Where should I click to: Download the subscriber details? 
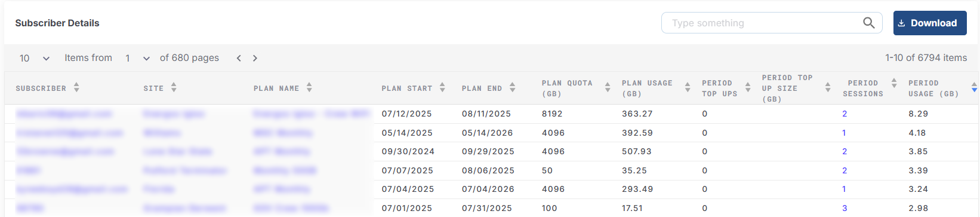pyautogui.click(x=930, y=23)
